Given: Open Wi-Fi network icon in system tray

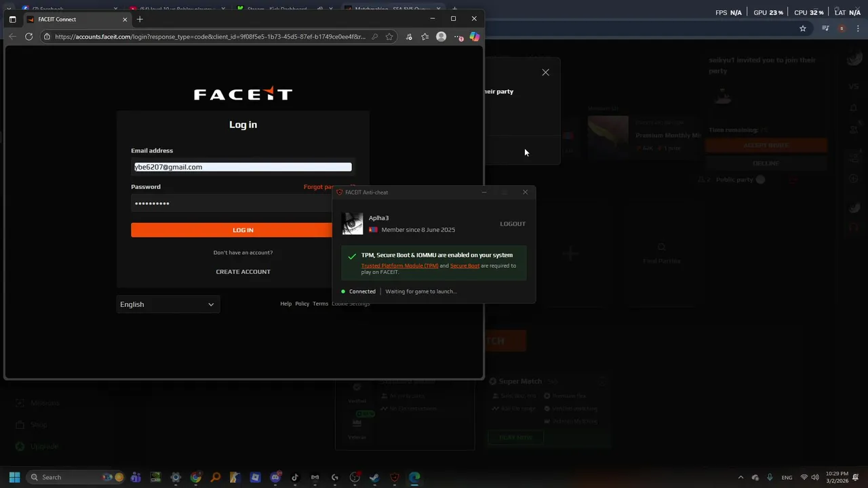Looking at the screenshot, I should tap(804, 477).
